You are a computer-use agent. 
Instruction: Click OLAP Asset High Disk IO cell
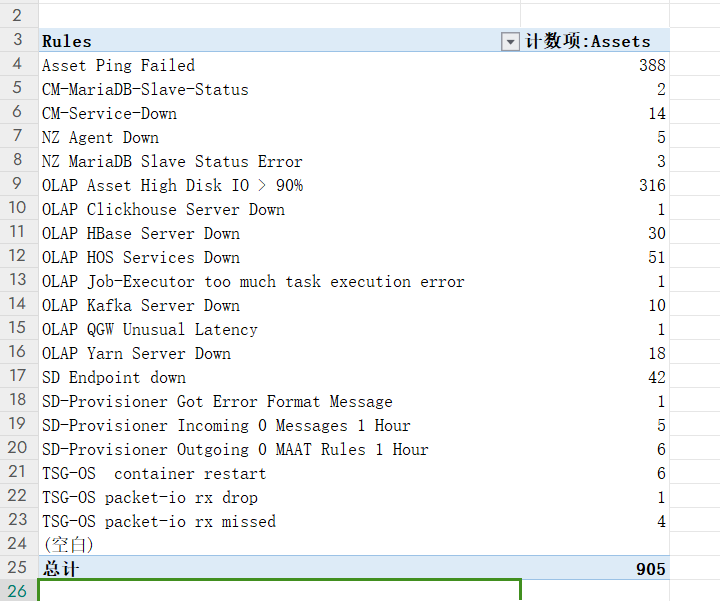click(x=172, y=185)
